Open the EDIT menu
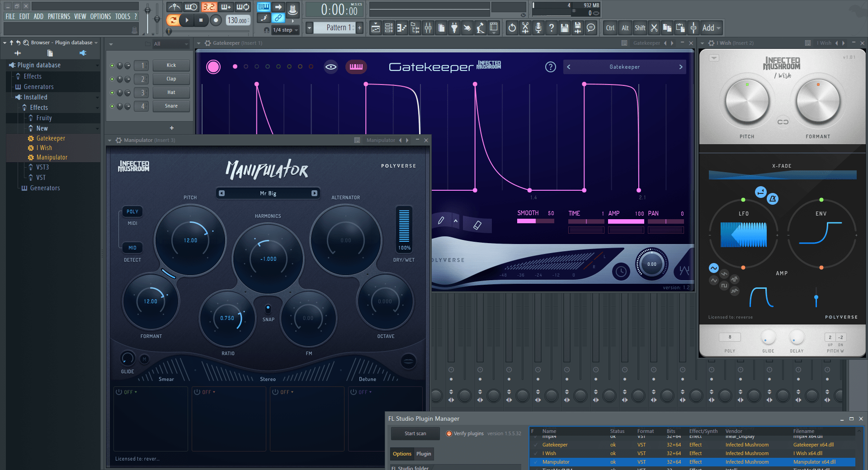This screenshot has height=470, width=868. click(24, 16)
